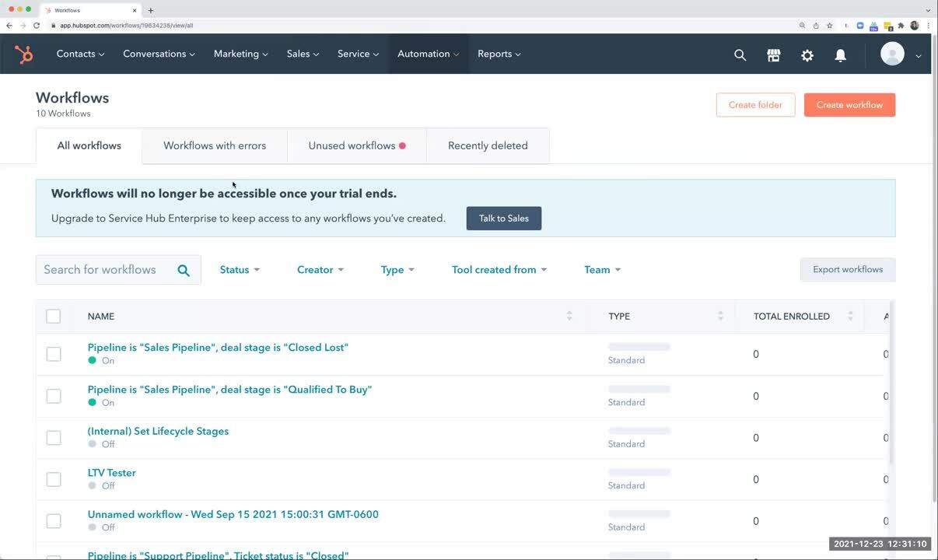
Task: Close the Workflows browser tab
Action: tap(135, 10)
